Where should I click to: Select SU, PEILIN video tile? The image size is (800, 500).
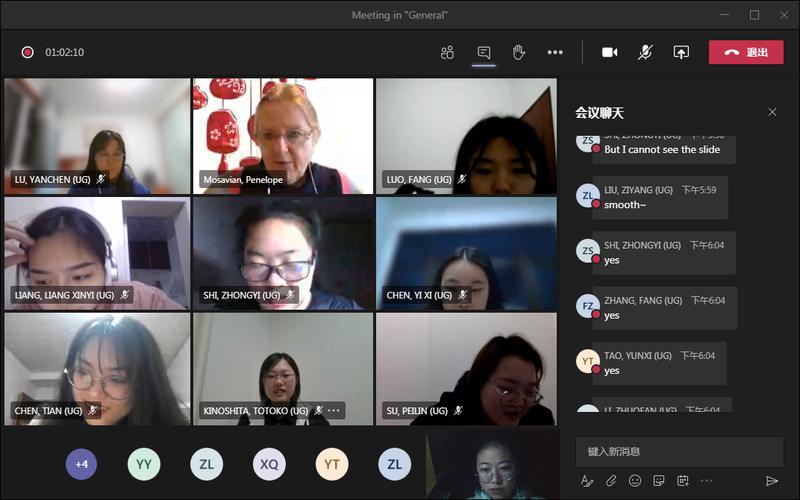pyautogui.click(x=466, y=369)
